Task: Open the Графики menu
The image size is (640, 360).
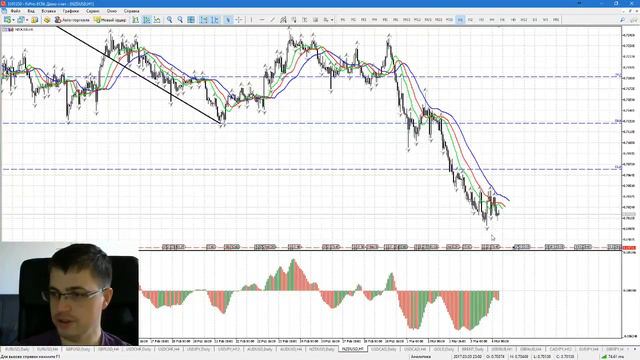Action: (71, 11)
